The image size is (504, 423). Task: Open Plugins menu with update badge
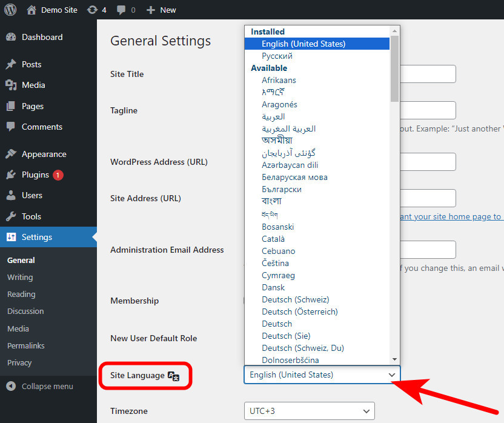click(x=35, y=175)
